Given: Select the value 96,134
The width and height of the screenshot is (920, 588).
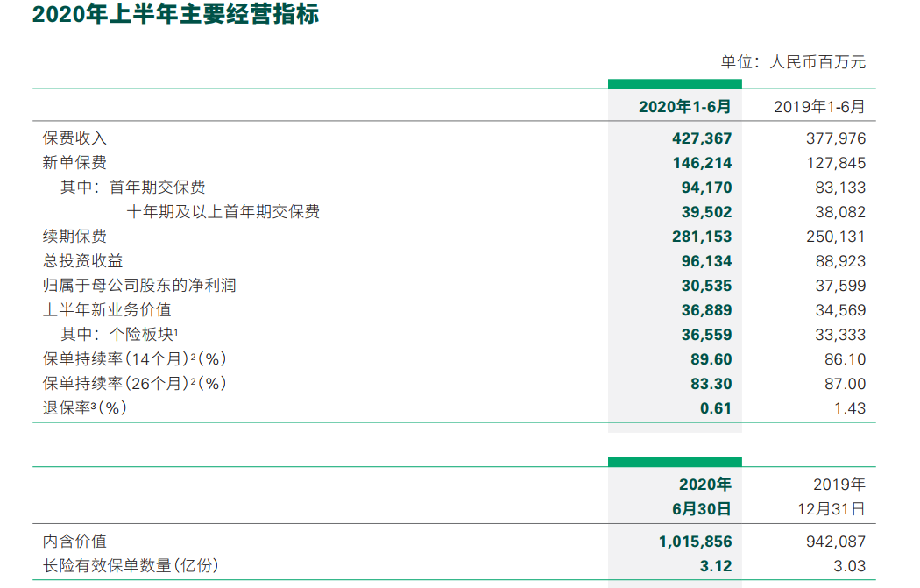Looking at the screenshot, I should [x=706, y=262].
